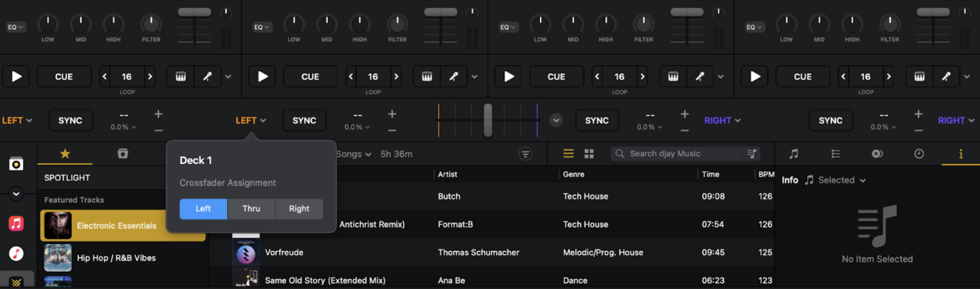Image resolution: width=980 pixels, height=289 pixels.
Task: Open first deck's LEFT crossfader assignment dropdown
Action: (17, 120)
